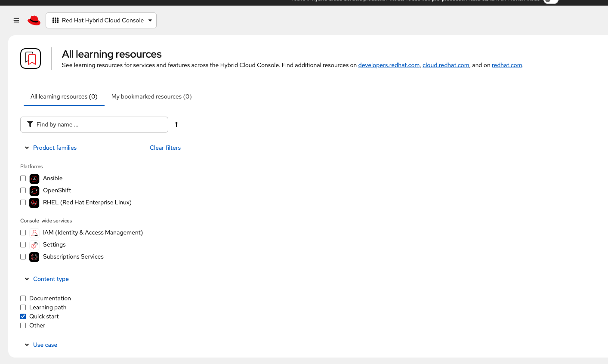608x364 pixels.
Task: Click the Settings gears icon
Action: pos(34,245)
